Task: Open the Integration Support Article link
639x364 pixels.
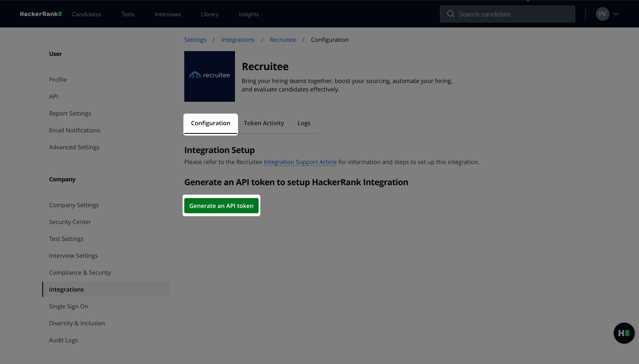Action: [x=300, y=162]
